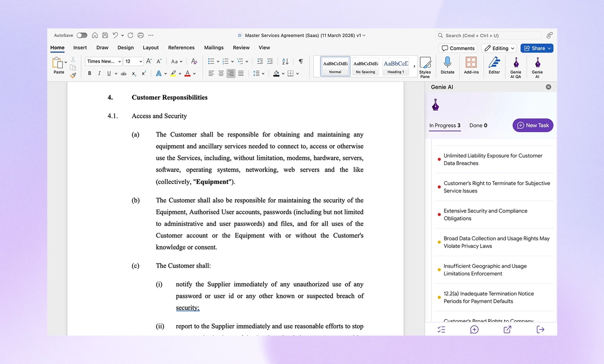This screenshot has height=364, width=604.
Task: Select the Done tab in Genie AI
Action: (478, 125)
